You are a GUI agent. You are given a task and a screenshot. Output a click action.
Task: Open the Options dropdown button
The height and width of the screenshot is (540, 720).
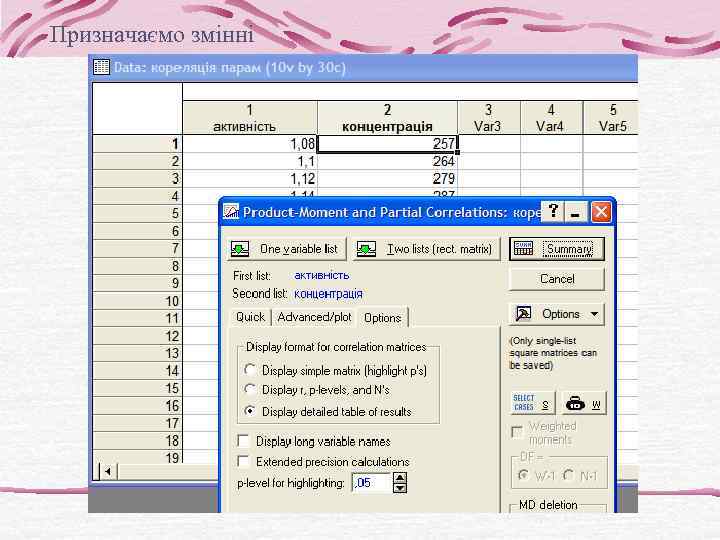[x=557, y=314]
